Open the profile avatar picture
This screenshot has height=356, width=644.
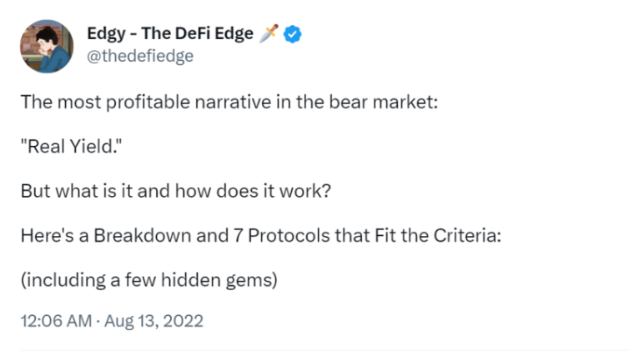point(47,46)
